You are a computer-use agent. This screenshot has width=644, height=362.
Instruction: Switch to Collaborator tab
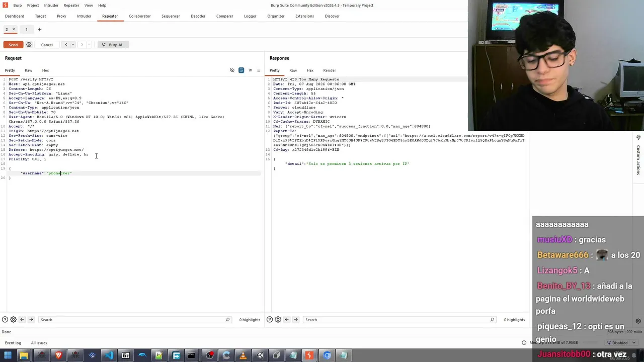point(139,16)
